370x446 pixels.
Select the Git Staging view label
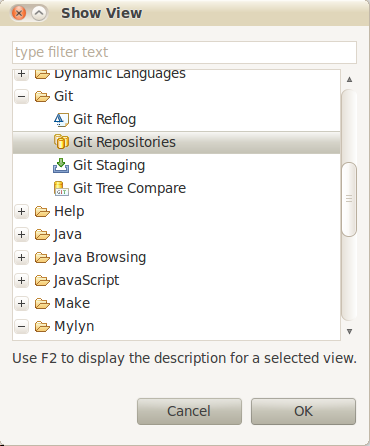(109, 166)
